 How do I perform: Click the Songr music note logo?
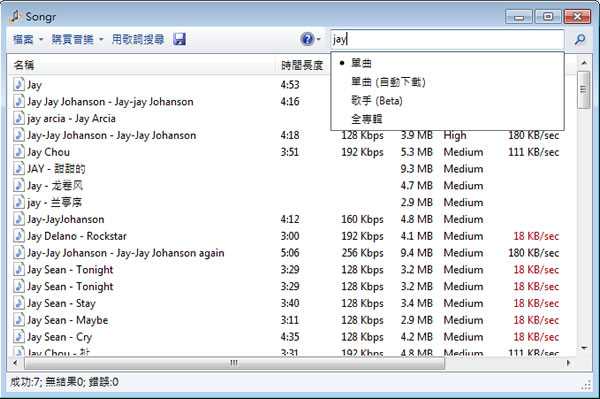[15, 16]
